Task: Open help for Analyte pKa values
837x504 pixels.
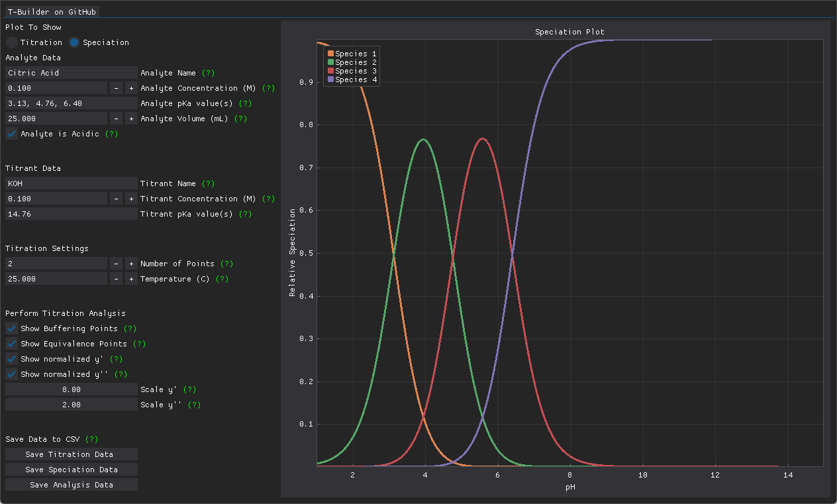Action: (245, 103)
